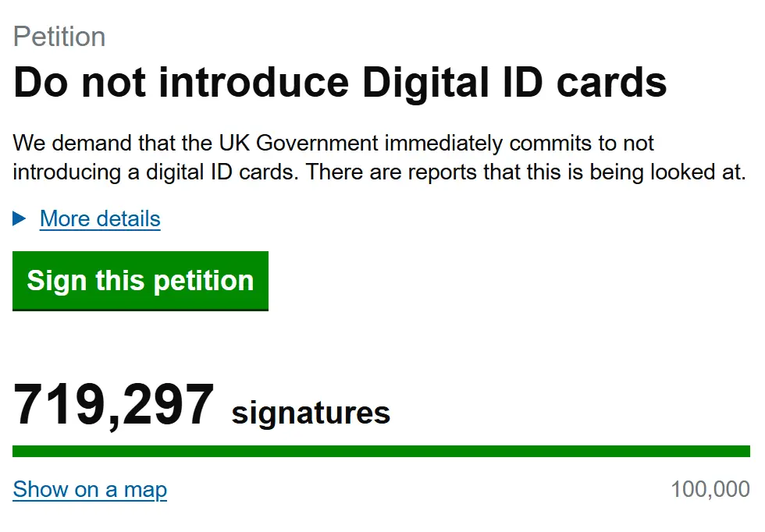Viewport: 765px width, 532px height.
Task: Click the signatures label next to the count
Action: 309,412
